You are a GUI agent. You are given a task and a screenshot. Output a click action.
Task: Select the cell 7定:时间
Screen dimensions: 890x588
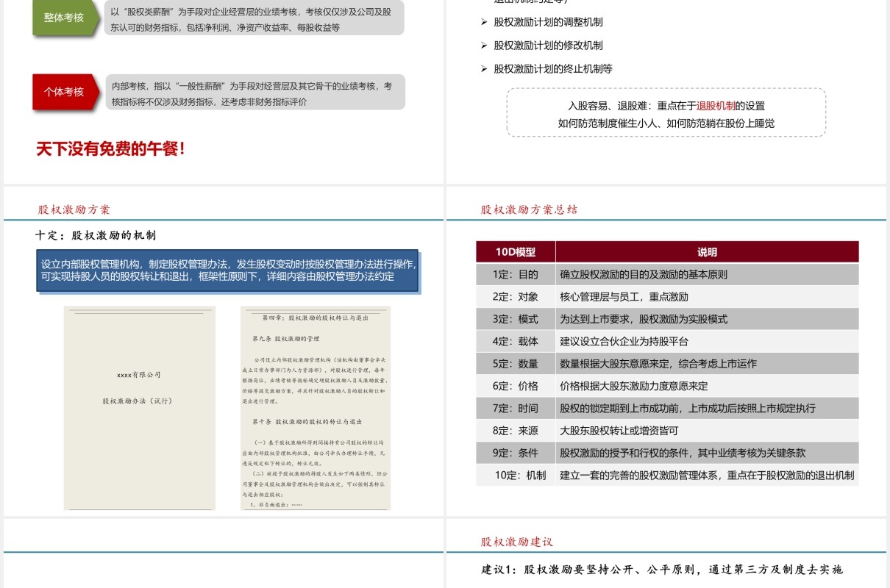(x=516, y=409)
